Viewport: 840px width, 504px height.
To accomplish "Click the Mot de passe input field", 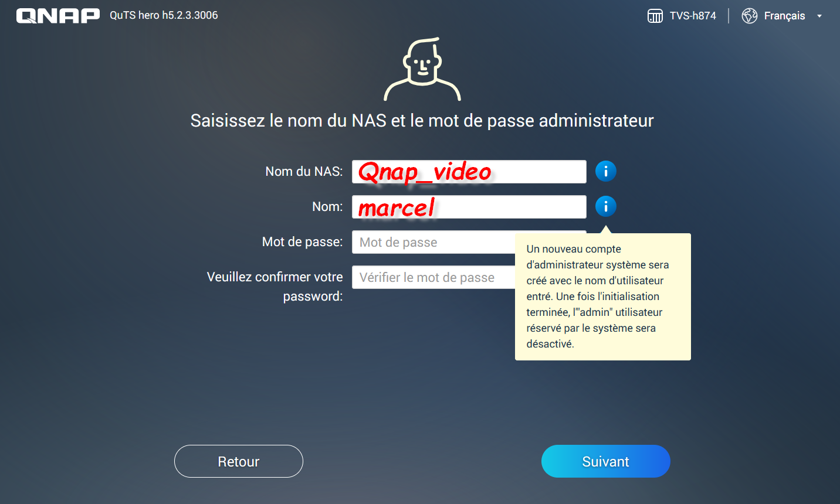I will tap(433, 242).
